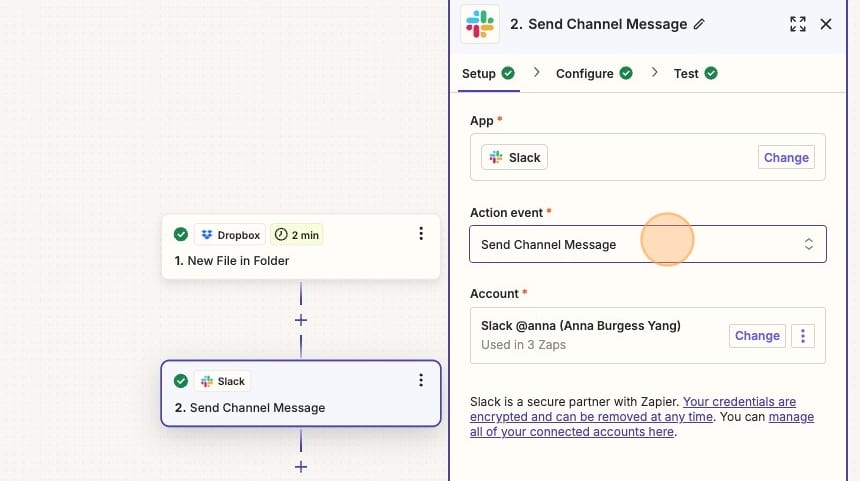The height and width of the screenshot is (481, 860).
Task: Close the Send Channel Message panel
Action: tap(826, 24)
